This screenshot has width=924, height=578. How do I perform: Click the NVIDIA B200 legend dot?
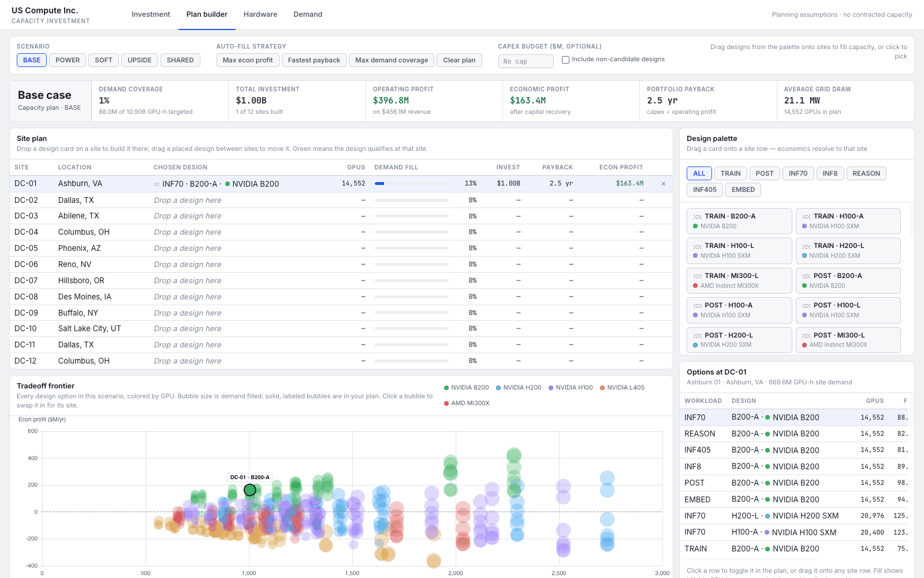coord(446,388)
